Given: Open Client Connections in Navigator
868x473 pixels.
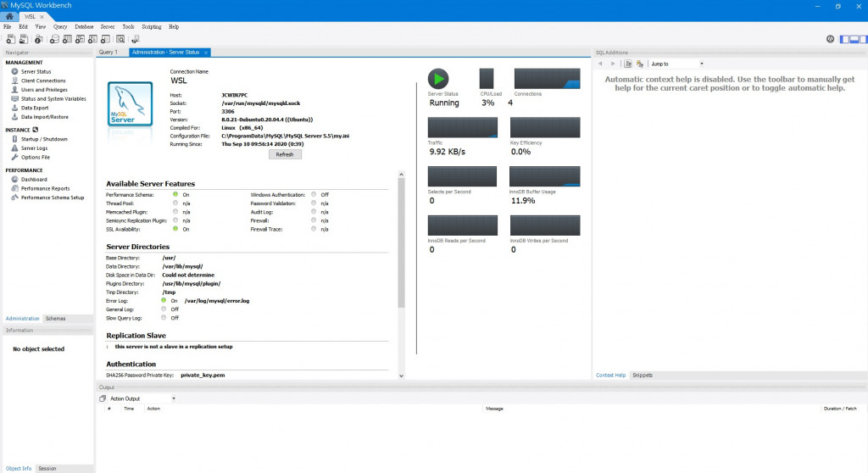Looking at the screenshot, I should [x=43, y=81].
